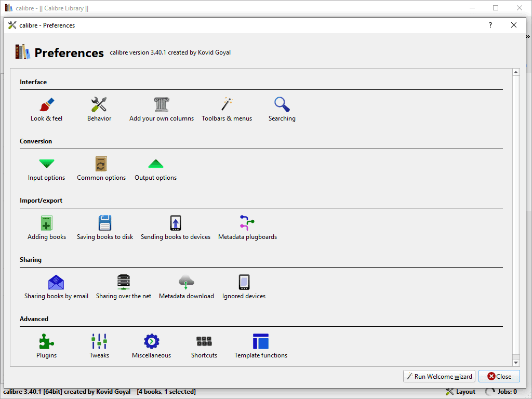Click the Advanced section heading

click(34, 319)
